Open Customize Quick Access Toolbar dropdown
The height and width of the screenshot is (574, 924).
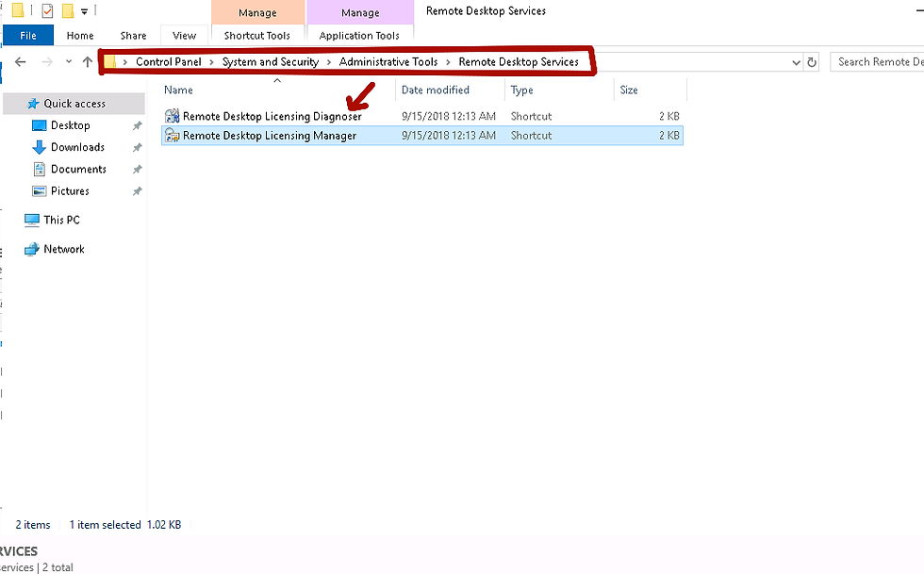[x=84, y=11]
